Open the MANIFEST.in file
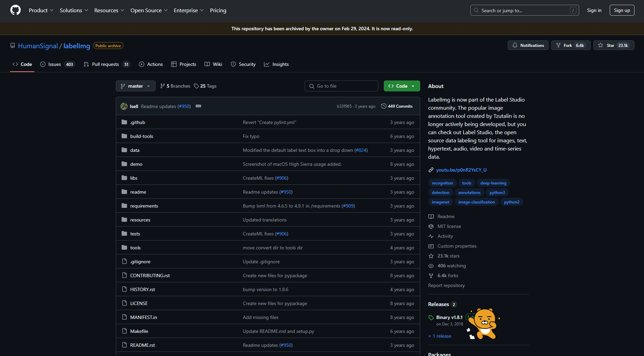 pyautogui.click(x=144, y=317)
